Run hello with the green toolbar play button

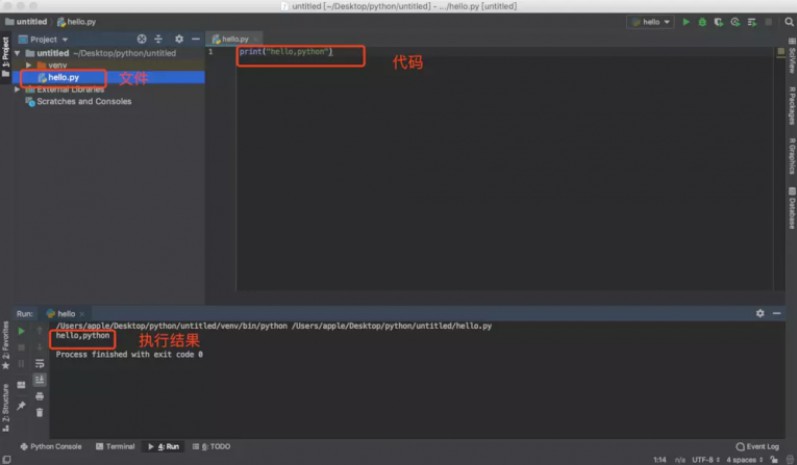(686, 22)
